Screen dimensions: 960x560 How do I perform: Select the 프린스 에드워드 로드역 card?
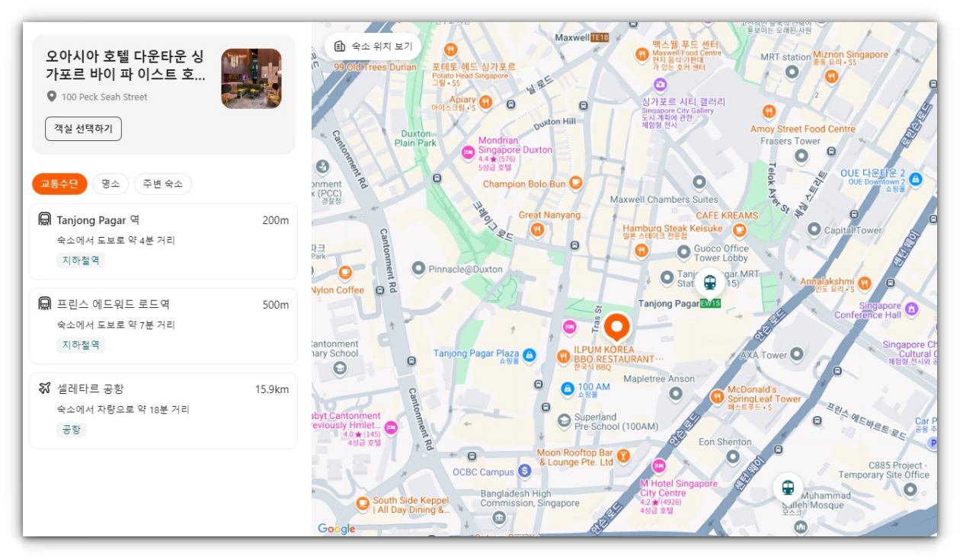[x=164, y=326]
